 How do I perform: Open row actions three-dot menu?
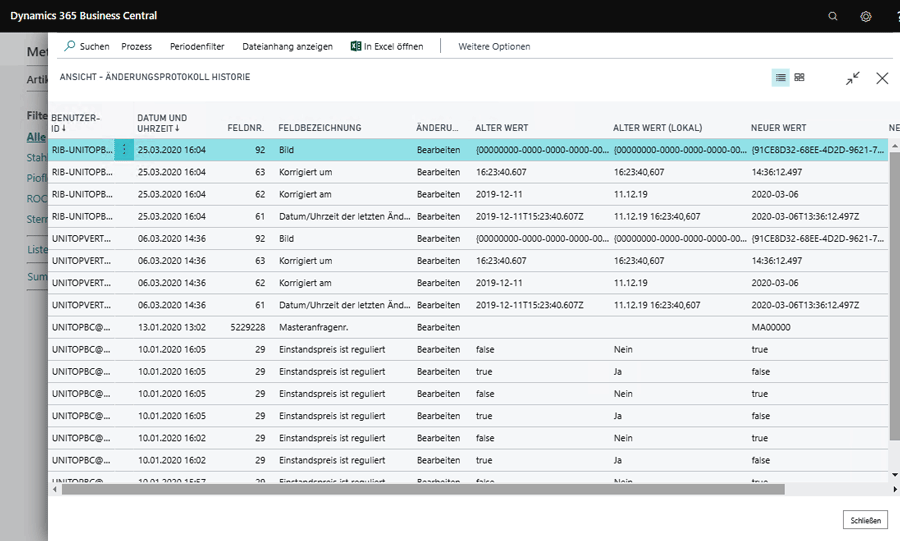tap(124, 150)
